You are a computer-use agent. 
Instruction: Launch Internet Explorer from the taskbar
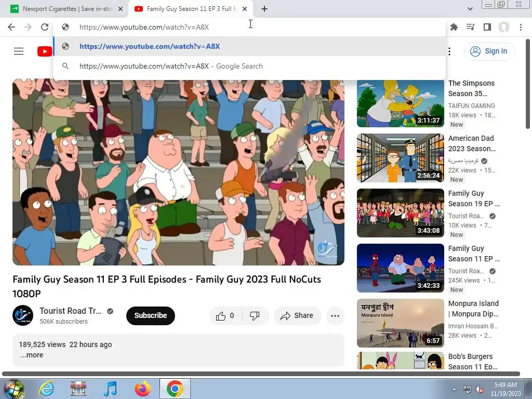(46, 389)
